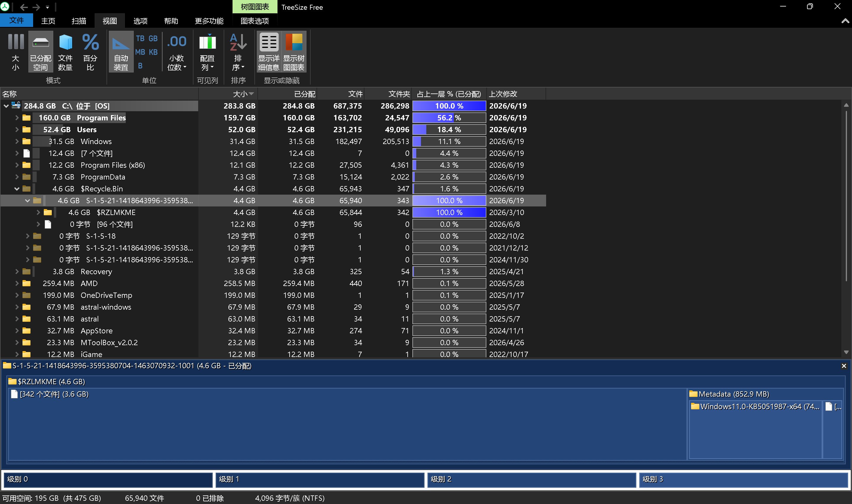Viewport: 852px width, 504px height.
Task: Open the File (文件) menu
Action: point(17,20)
